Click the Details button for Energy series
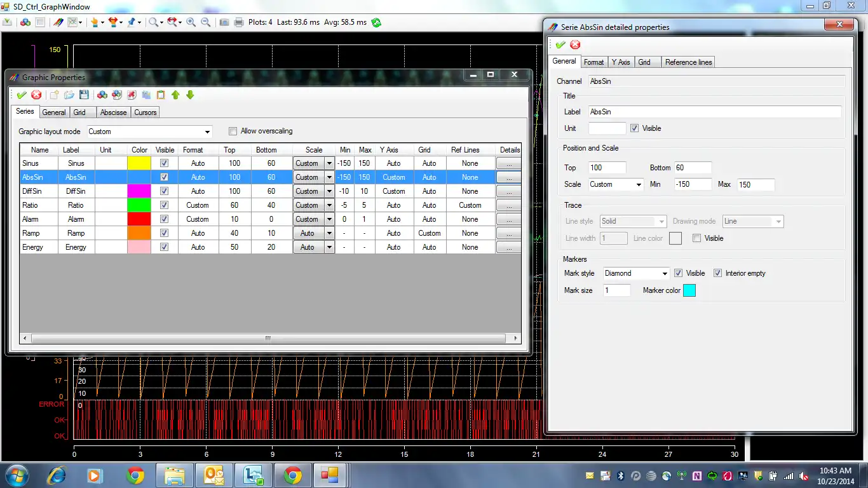 coord(509,247)
